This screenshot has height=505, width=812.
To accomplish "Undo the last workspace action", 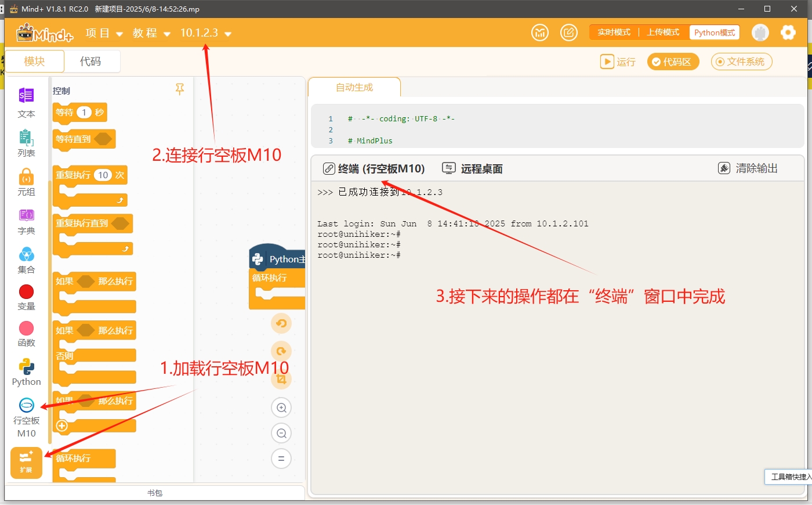I will pos(281,323).
